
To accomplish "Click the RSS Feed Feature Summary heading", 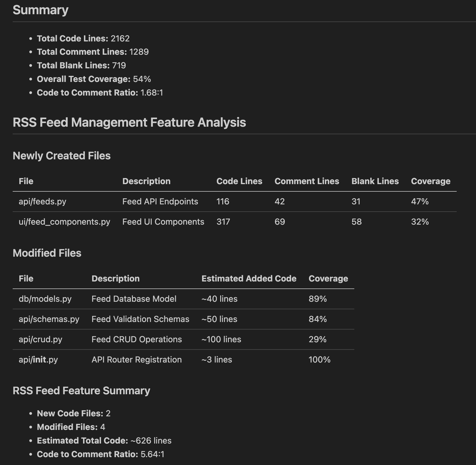I will (x=81, y=391).
